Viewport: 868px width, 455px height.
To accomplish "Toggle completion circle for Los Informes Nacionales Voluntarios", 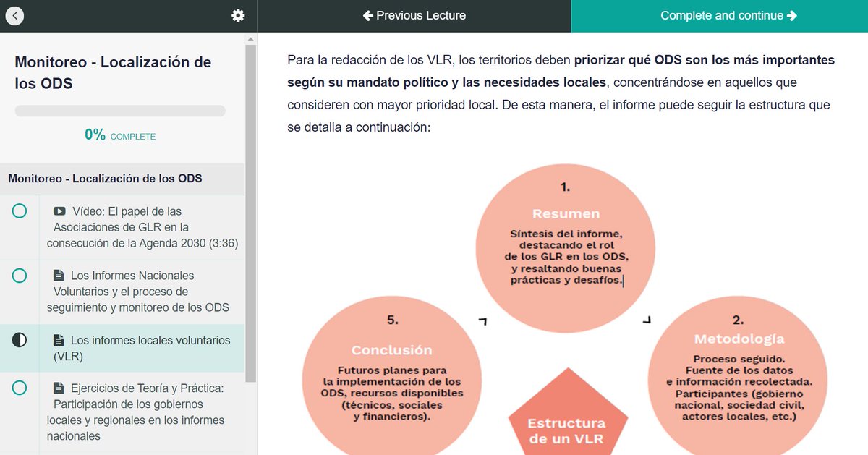I will (20, 276).
